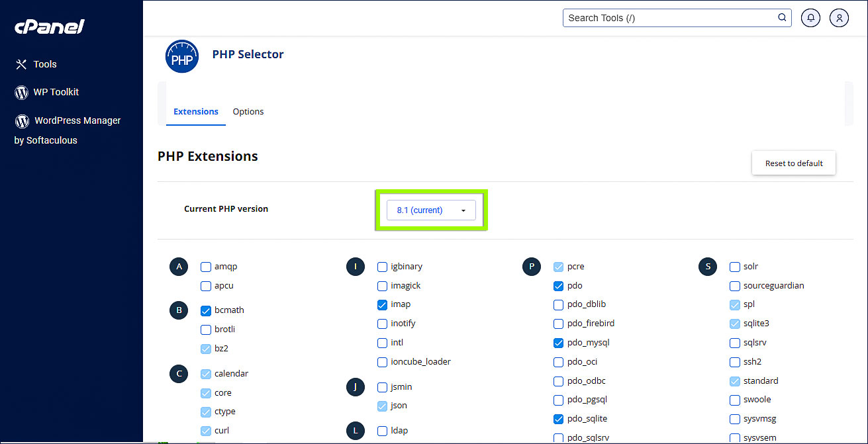Click the PHP Selector logo icon
Image resolution: width=868 pixels, height=444 pixels.
point(181,57)
